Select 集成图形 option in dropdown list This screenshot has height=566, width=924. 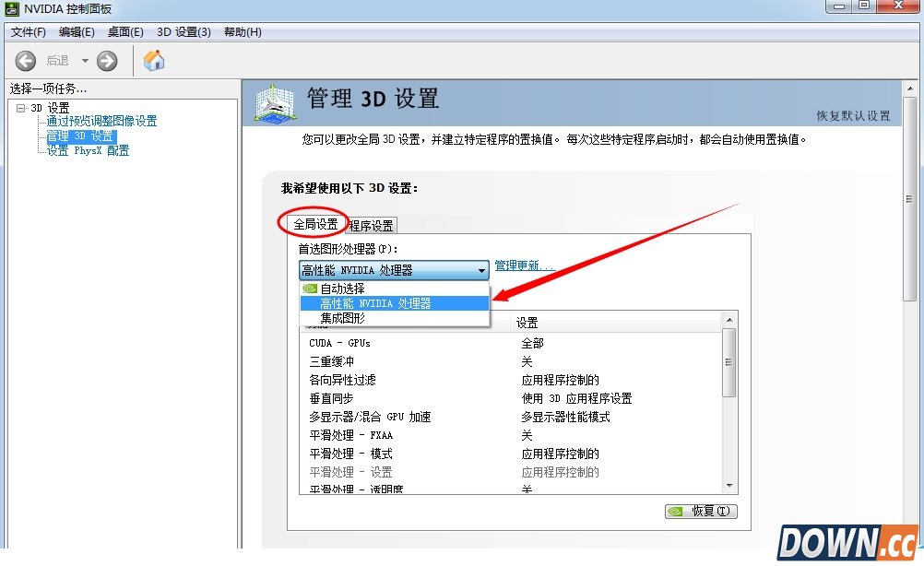(x=342, y=318)
